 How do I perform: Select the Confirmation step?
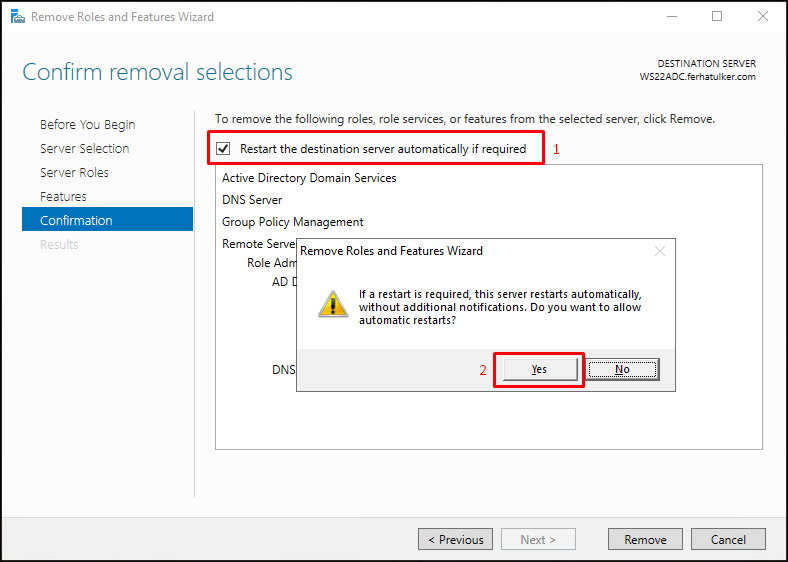[x=108, y=219]
